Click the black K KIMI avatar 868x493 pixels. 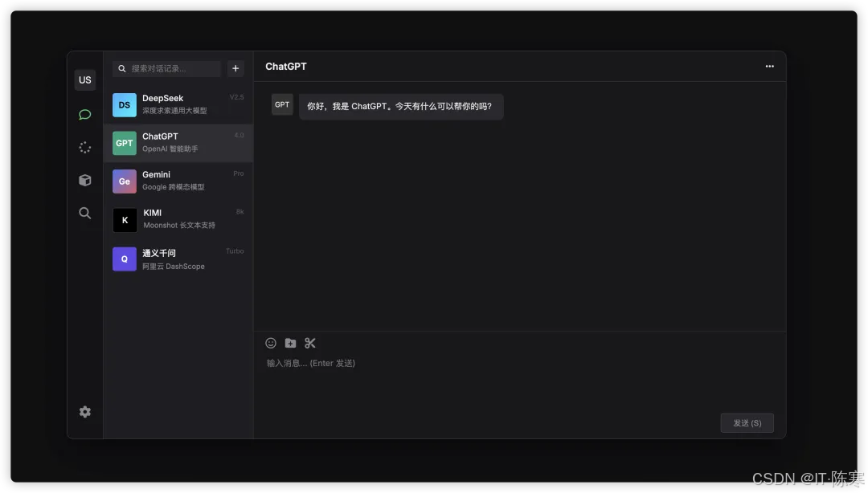coord(125,220)
